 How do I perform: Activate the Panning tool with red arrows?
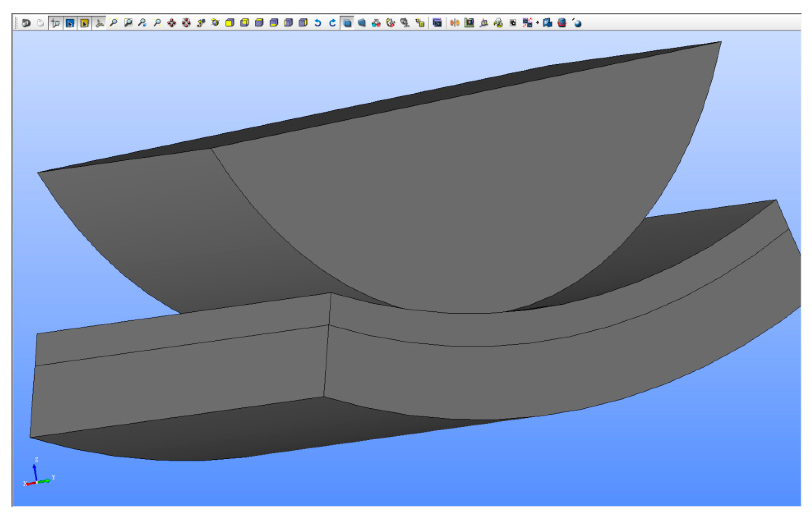(172, 23)
